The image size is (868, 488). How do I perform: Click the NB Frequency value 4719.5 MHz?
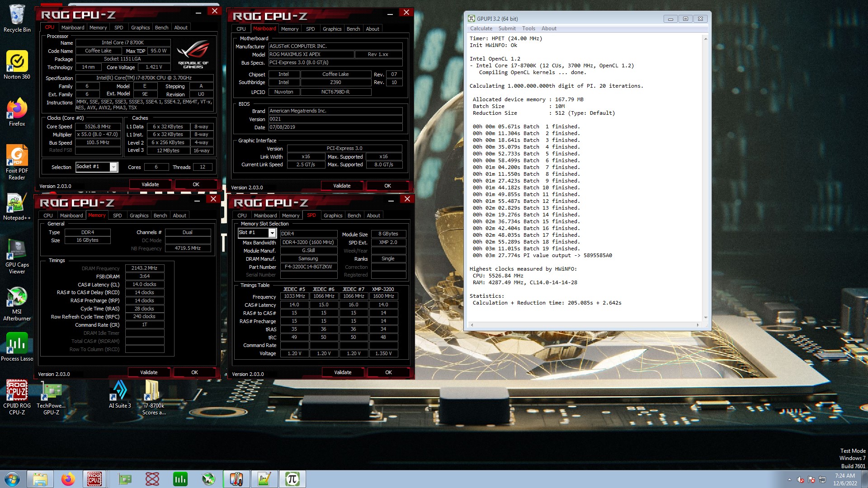click(x=188, y=248)
